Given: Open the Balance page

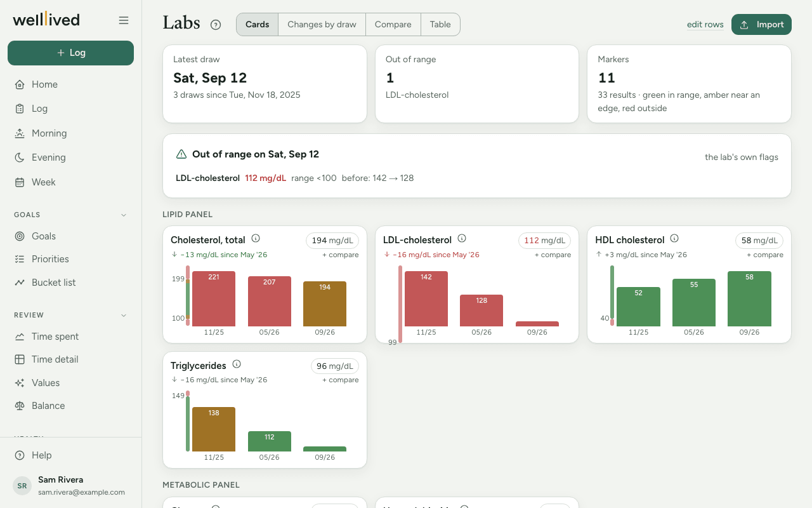Looking at the screenshot, I should pos(70,406).
